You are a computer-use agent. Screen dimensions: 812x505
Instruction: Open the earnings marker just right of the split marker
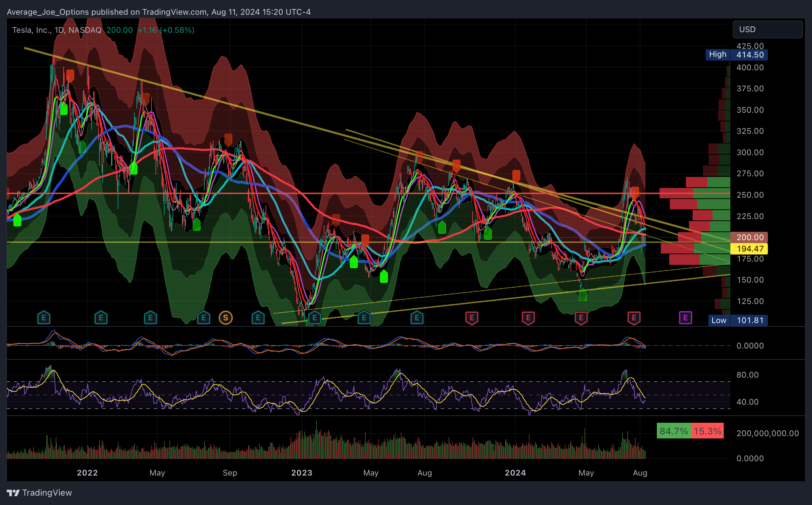258,318
